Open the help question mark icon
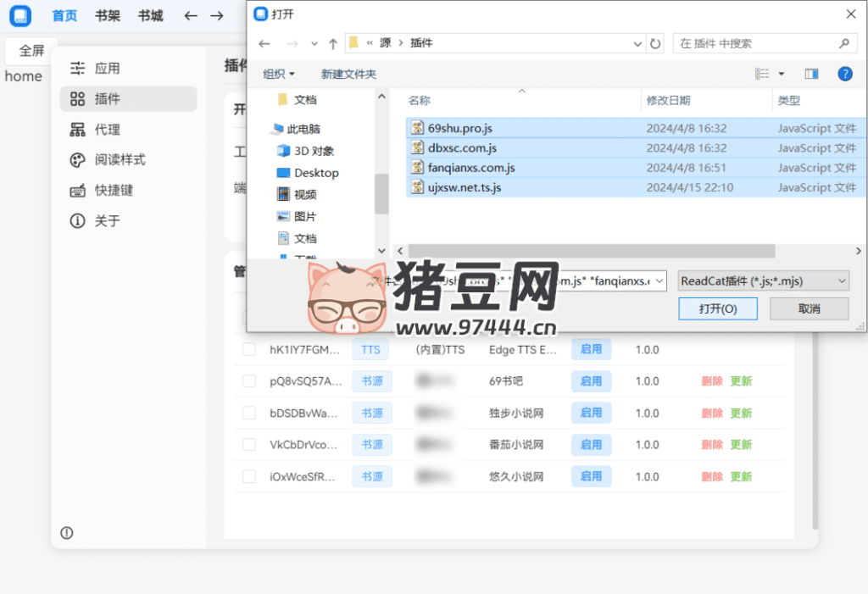This screenshot has width=868, height=594. click(844, 74)
